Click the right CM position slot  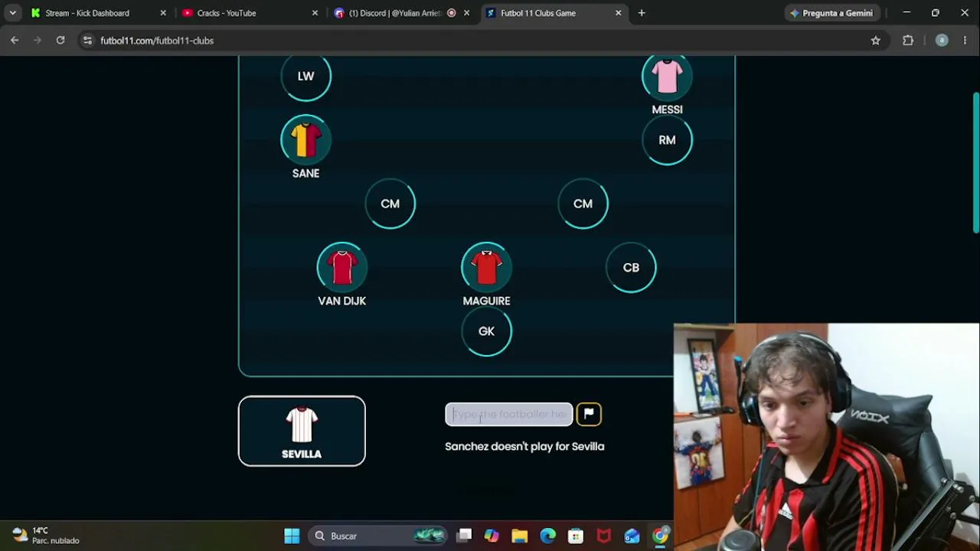pos(583,204)
